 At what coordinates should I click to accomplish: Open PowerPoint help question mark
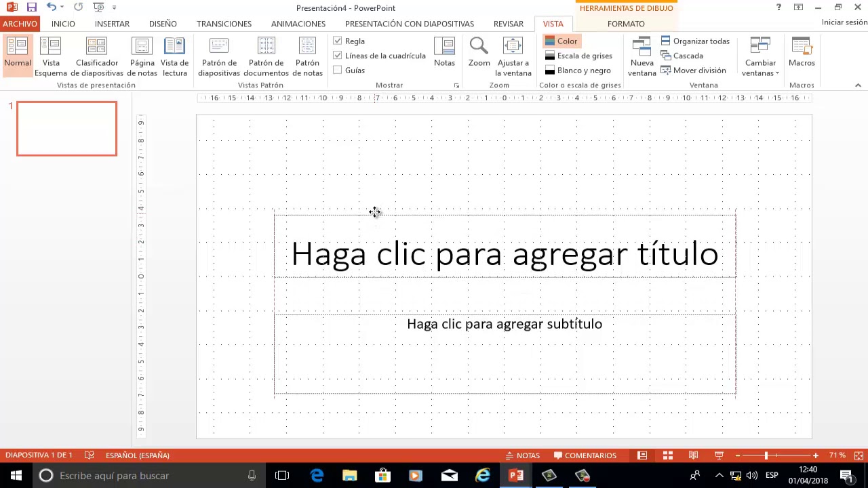click(x=778, y=7)
